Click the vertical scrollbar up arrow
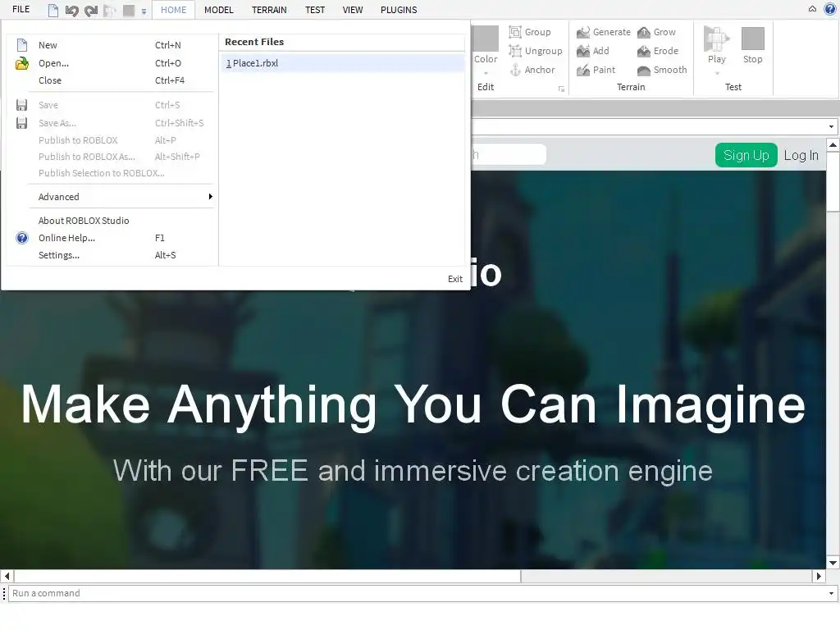 click(x=833, y=145)
